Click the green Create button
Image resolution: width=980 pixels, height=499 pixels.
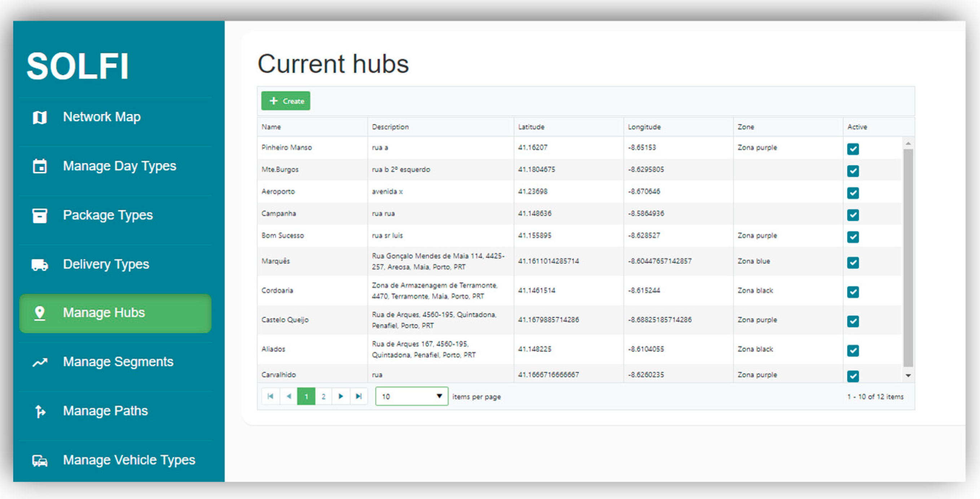click(x=286, y=101)
